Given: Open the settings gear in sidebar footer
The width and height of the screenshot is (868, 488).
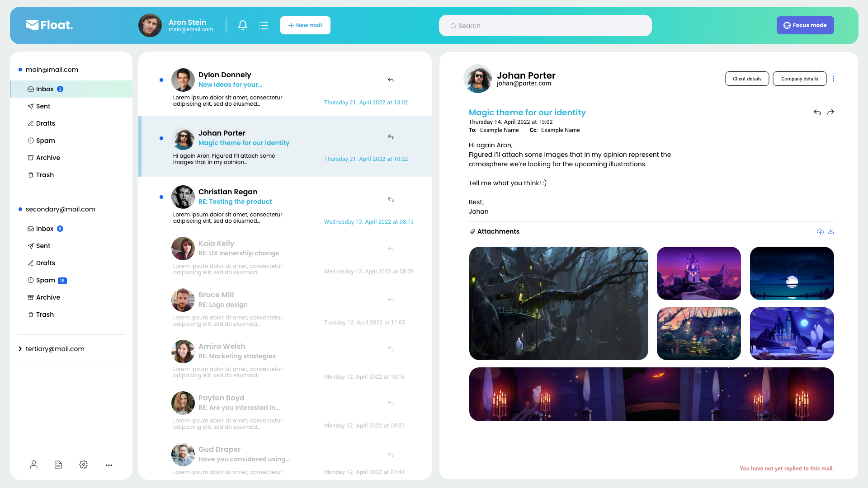Looking at the screenshot, I should coord(84,465).
